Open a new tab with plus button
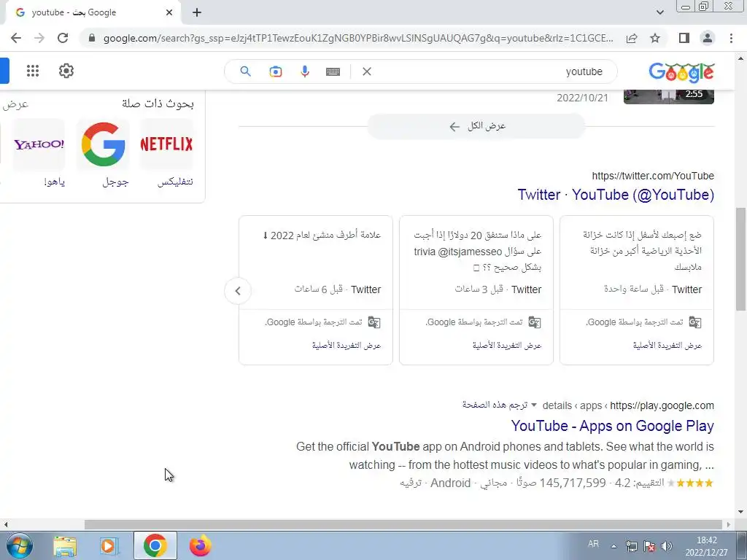 pos(197,13)
